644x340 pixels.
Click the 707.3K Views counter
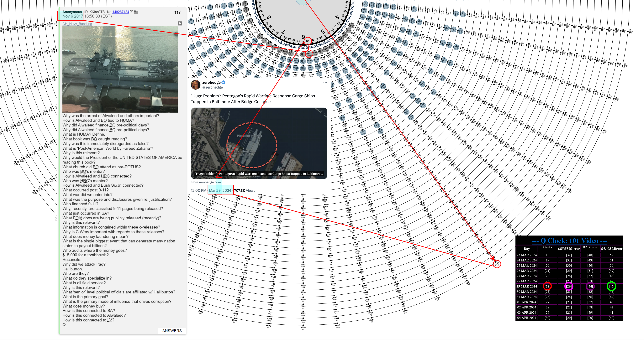(x=245, y=190)
